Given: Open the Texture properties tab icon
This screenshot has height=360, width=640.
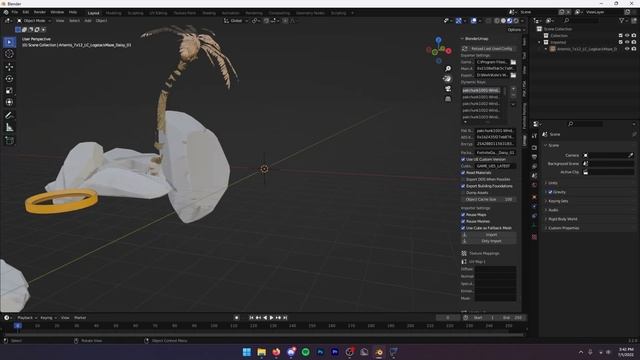Looking at the screenshot, I should 534,237.
